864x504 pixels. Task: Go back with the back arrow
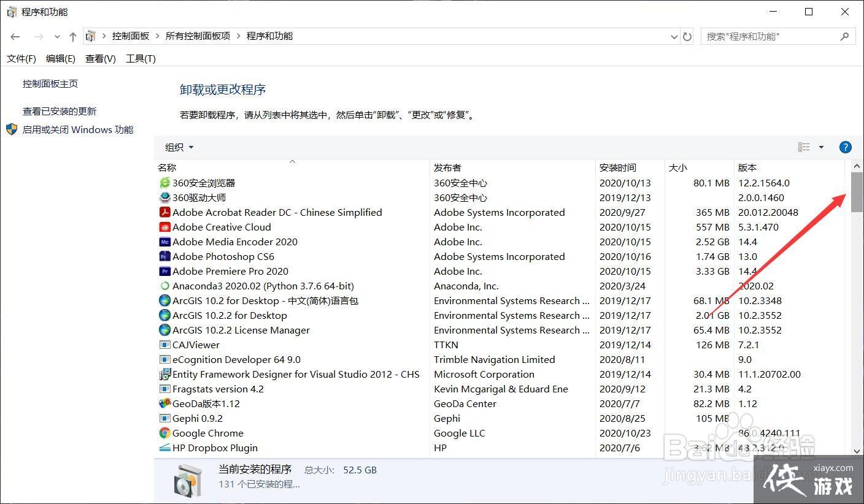pos(15,37)
